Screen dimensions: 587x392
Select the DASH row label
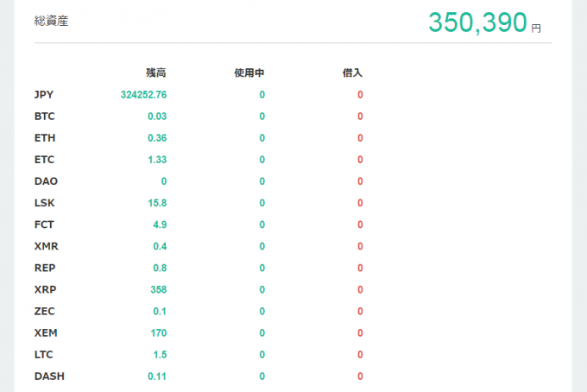(49, 376)
